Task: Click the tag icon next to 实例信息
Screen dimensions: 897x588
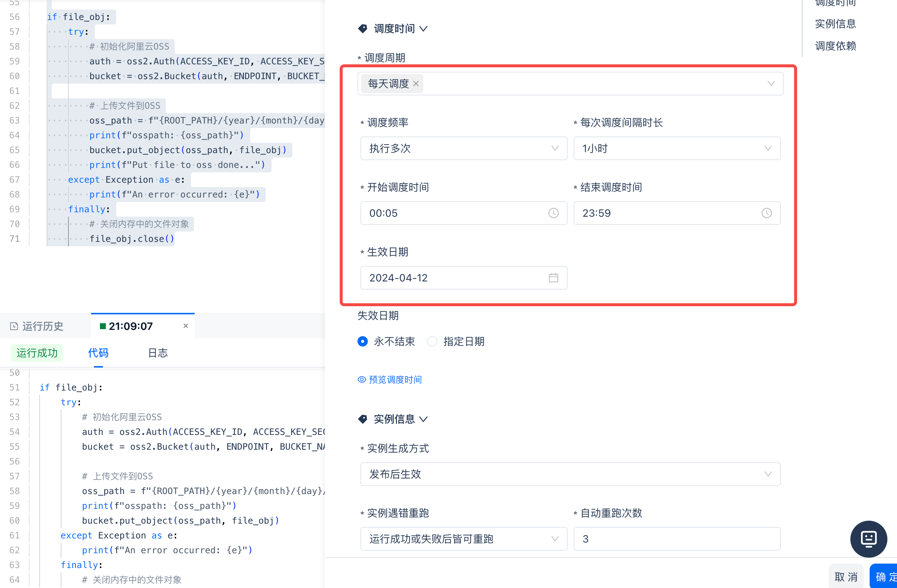Action: click(363, 419)
